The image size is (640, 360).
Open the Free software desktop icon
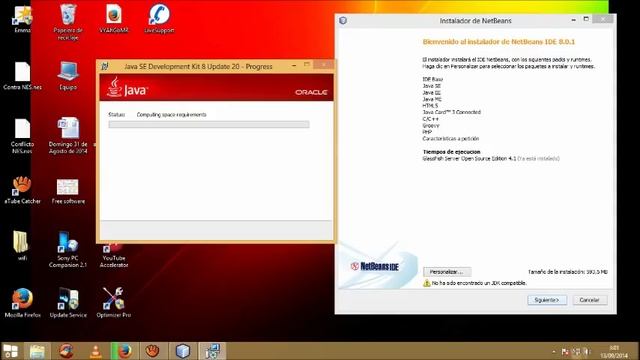click(x=68, y=191)
